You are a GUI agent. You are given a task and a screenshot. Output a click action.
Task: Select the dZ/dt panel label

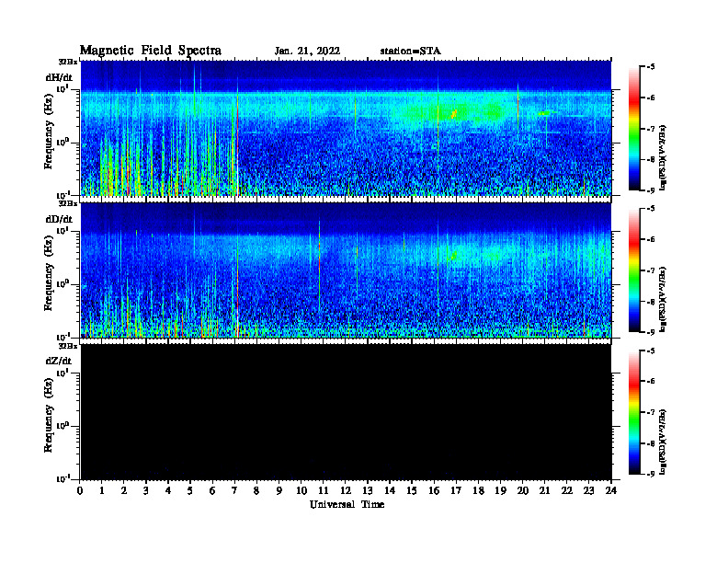pos(59,361)
